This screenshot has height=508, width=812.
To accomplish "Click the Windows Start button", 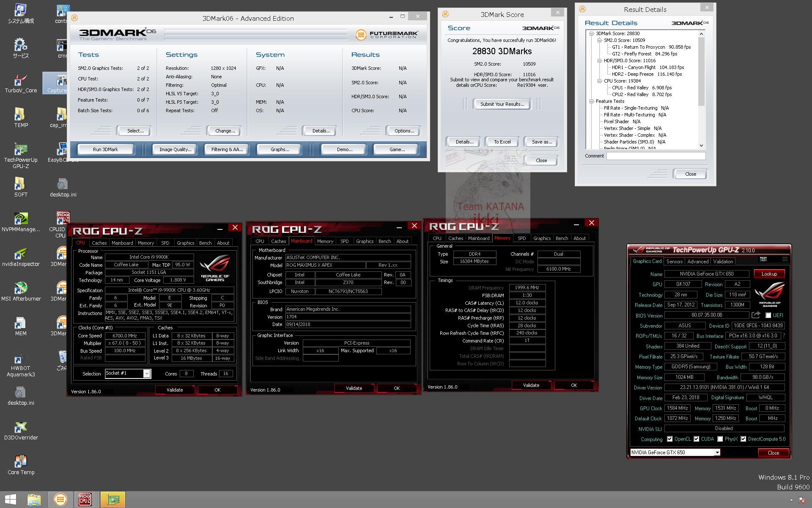I will (10, 500).
